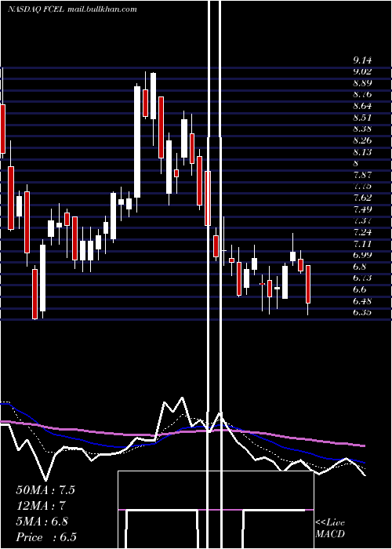Click the '5MA : 6.8' readout

point(42,522)
